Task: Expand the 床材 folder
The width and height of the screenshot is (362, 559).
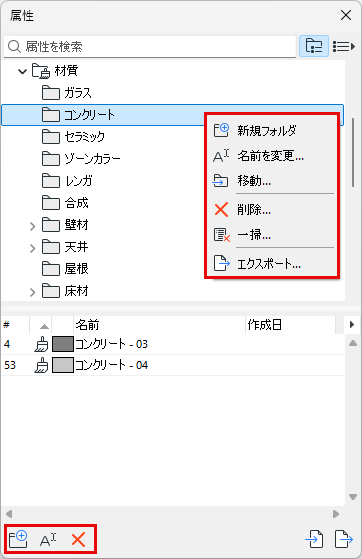Action: 32,292
